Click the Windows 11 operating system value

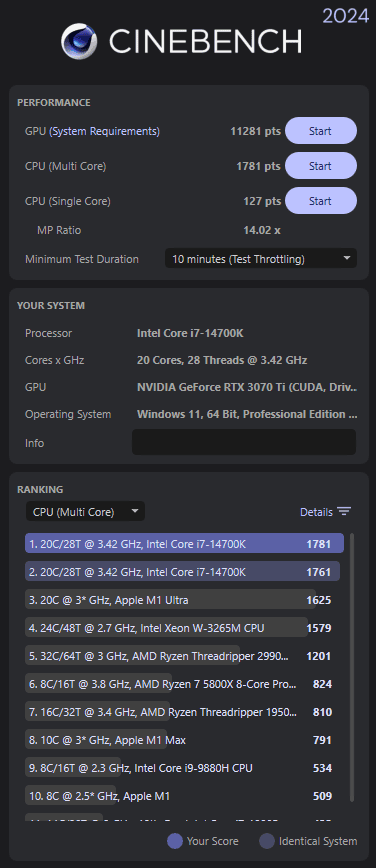pos(246,414)
